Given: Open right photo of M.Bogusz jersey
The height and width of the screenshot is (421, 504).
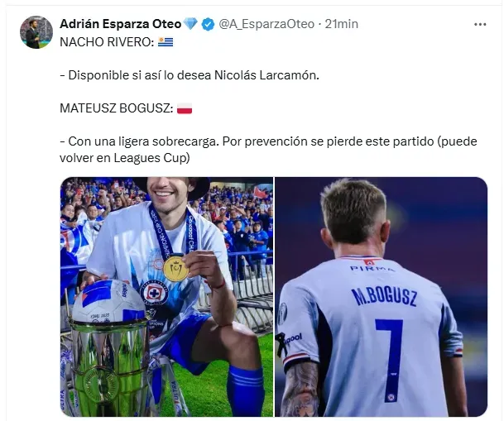Looking at the screenshot, I should [x=381, y=297].
